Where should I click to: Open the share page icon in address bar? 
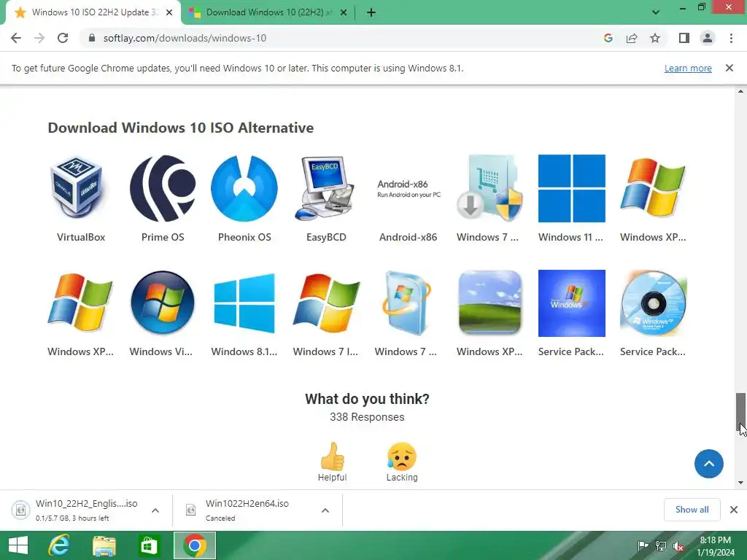click(x=632, y=38)
